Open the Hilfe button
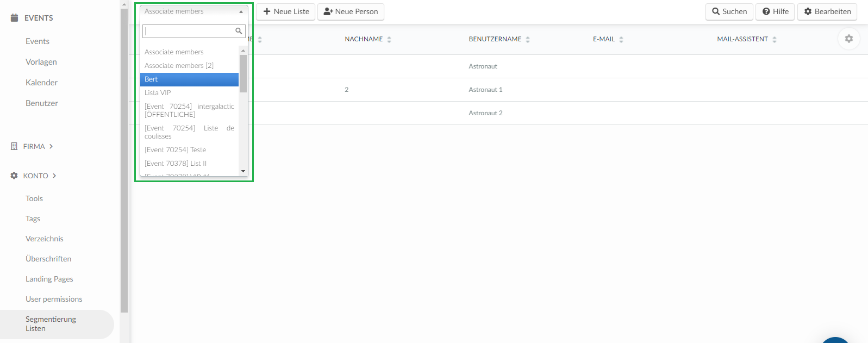The height and width of the screenshot is (343, 868). [x=775, y=11]
